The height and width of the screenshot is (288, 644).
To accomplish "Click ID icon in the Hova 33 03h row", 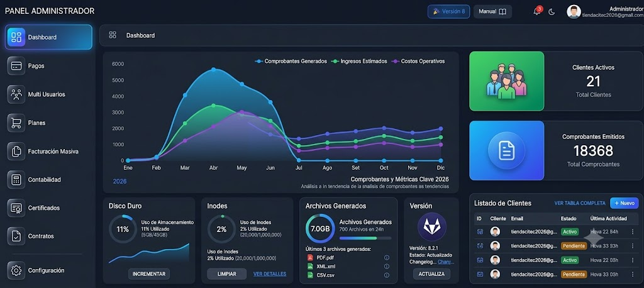I will click(x=480, y=274).
